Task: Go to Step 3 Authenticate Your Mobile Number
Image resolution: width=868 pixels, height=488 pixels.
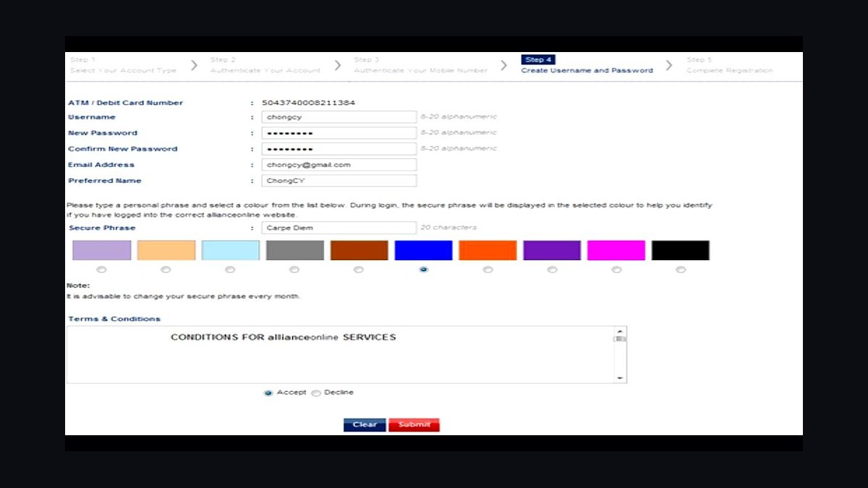Action: point(420,65)
